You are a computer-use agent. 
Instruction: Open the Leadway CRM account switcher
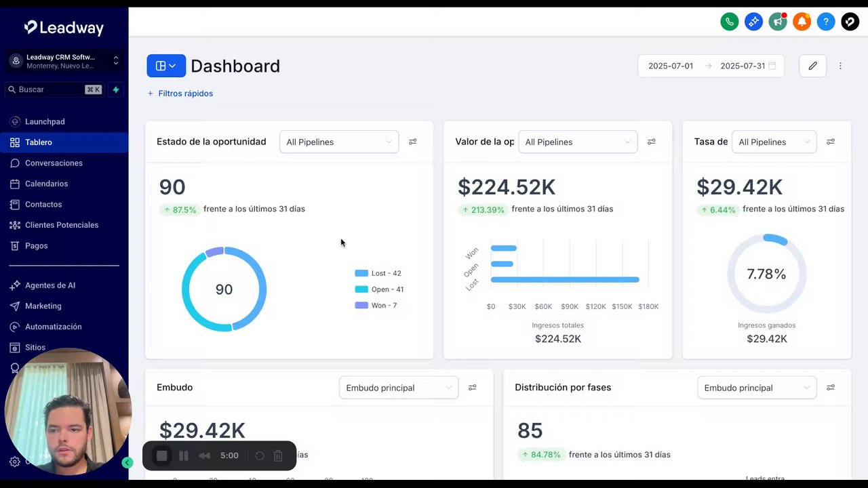coord(64,61)
